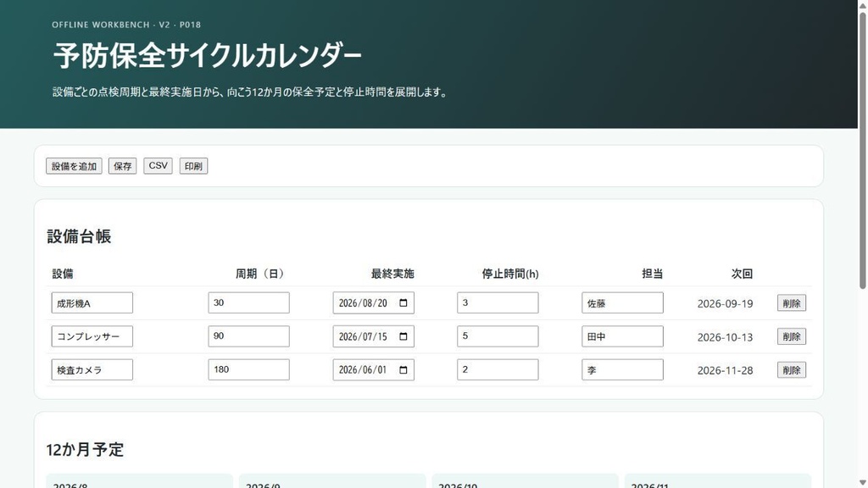Click the 停止時間(h) column header
Viewport: 868px width, 488px height.
click(x=510, y=274)
